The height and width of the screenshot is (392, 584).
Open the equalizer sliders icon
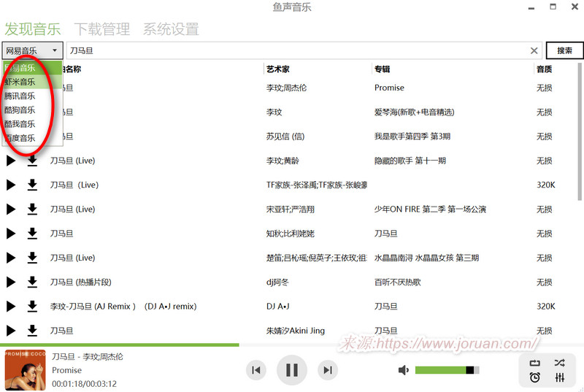point(559,377)
